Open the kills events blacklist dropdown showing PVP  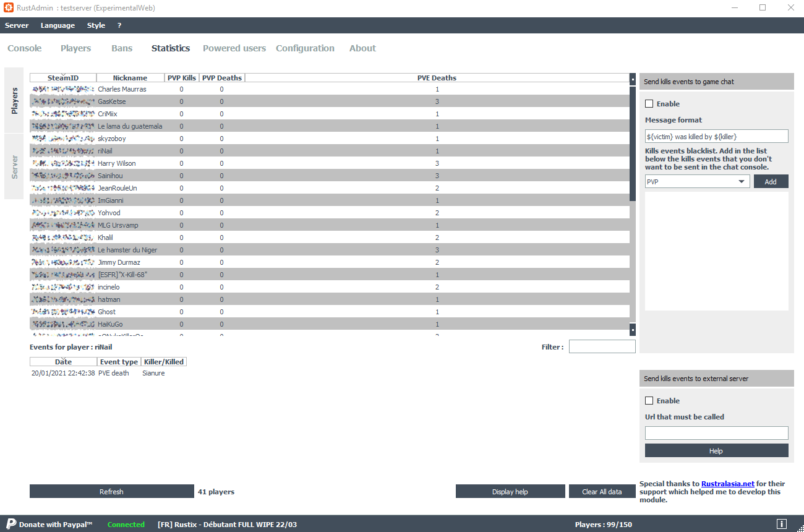742,181
